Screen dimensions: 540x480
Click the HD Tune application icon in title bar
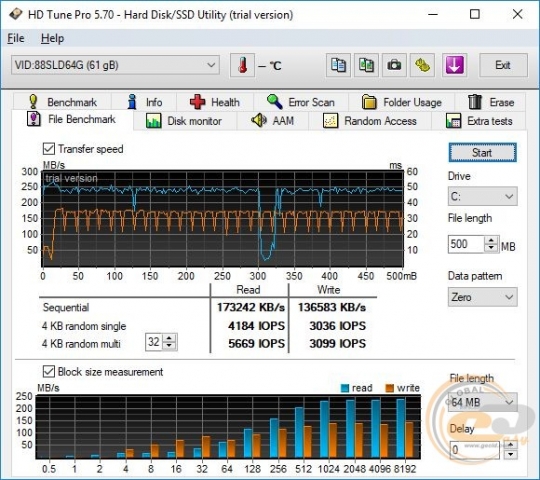(x=15, y=14)
